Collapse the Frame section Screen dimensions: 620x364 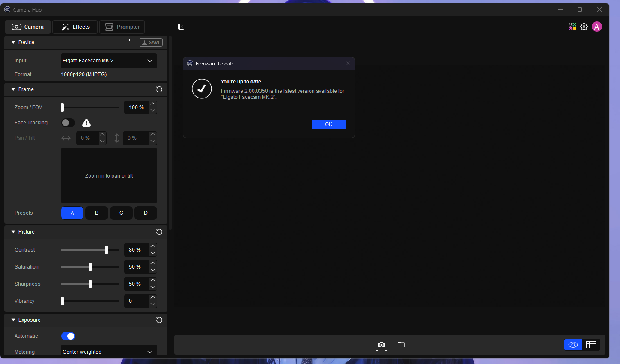[13, 89]
